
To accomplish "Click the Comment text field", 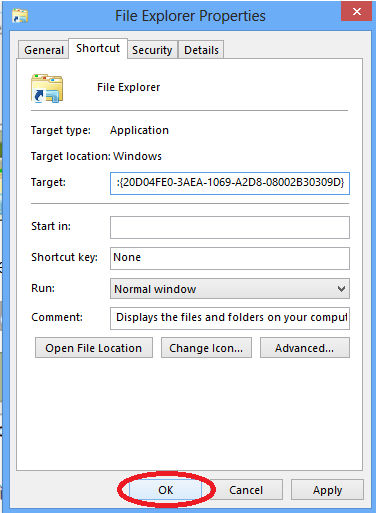I will point(230,318).
